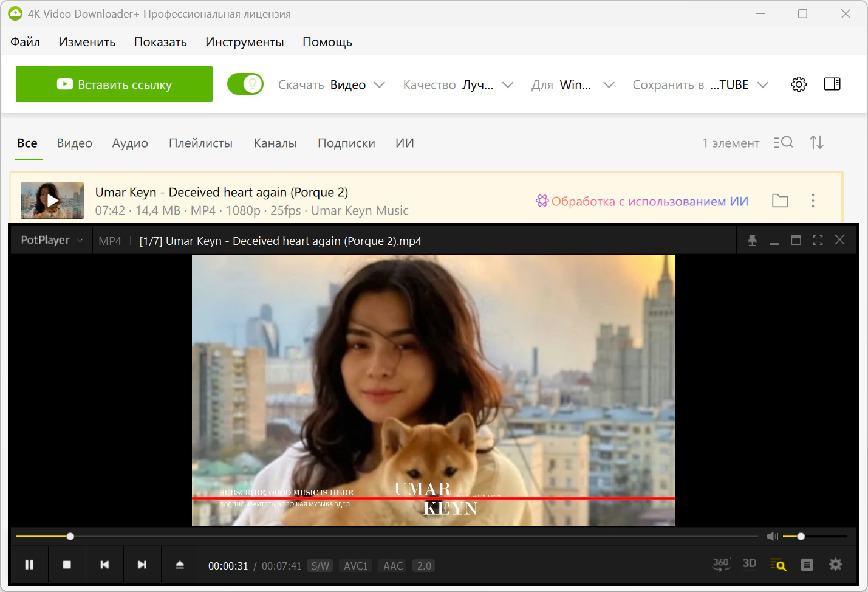Stop playback in PotPlayer
868x592 pixels.
pyautogui.click(x=67, y=565)
